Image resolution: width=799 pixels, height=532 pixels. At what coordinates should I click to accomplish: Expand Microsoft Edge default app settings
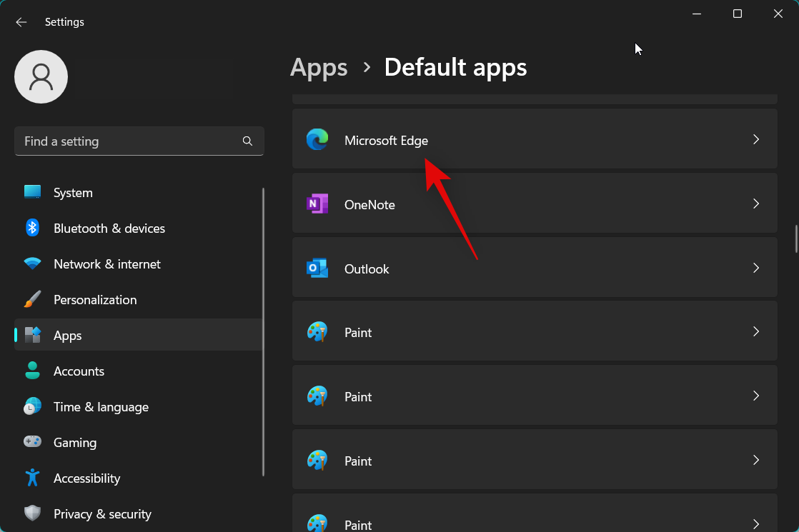[x=755, y=139]
